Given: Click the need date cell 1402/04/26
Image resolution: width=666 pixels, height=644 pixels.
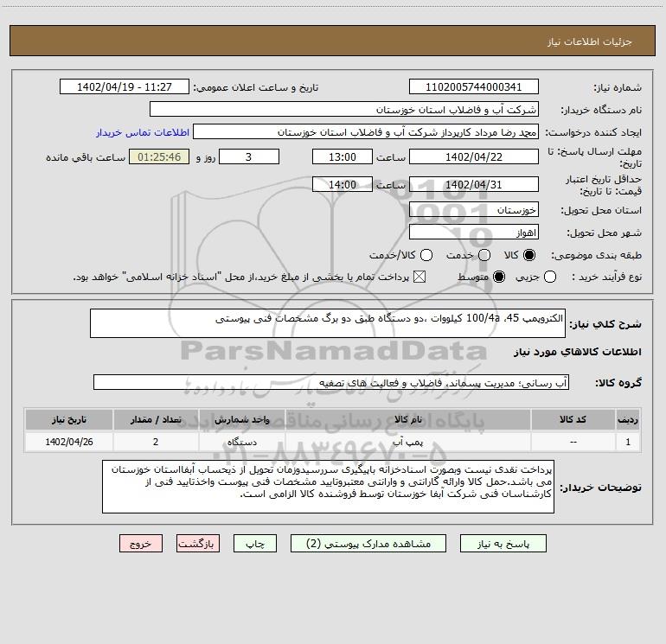Looking at the screenshot, I should click(x=69, y=442).
